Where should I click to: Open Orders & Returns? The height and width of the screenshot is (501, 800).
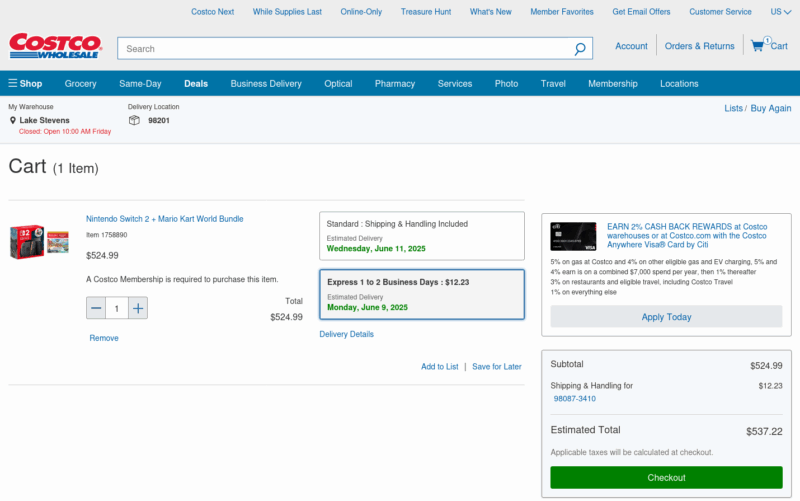[699, 46]
